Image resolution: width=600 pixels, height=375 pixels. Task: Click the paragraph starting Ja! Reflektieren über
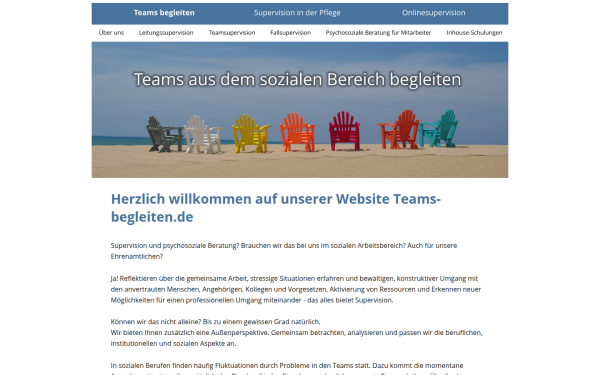pos(296,289)
